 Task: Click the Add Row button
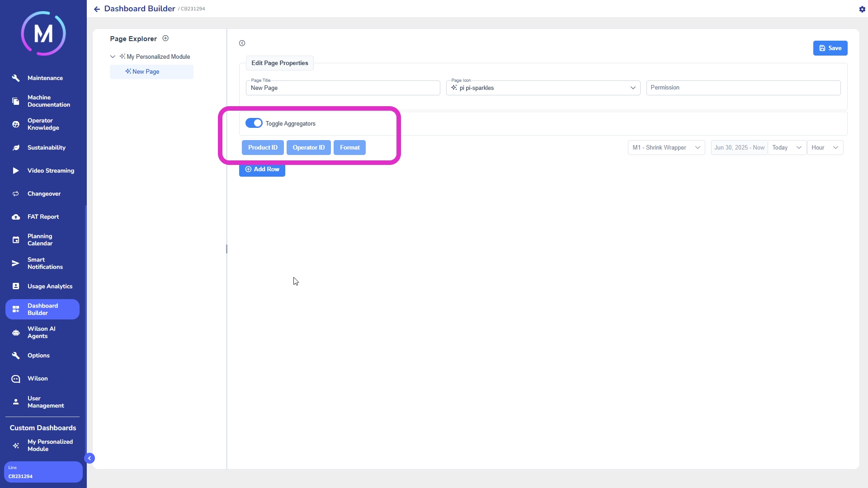point(262,169)
